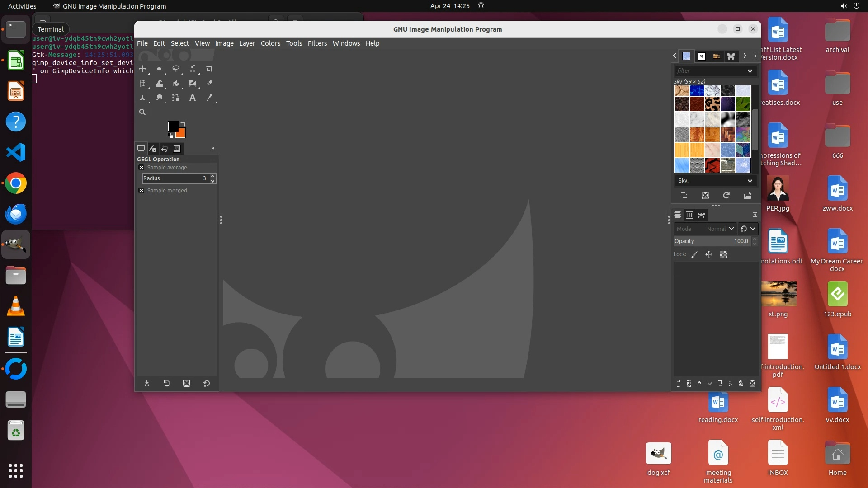
Task: Select the Free Select lasso tool
Action: [x=175, y=69]
